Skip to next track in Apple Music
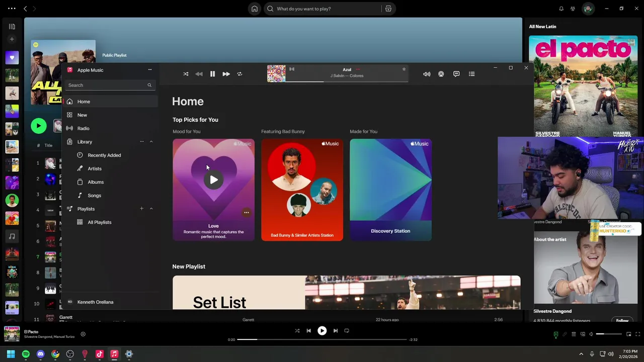644x362 pixels. [226, 74]
